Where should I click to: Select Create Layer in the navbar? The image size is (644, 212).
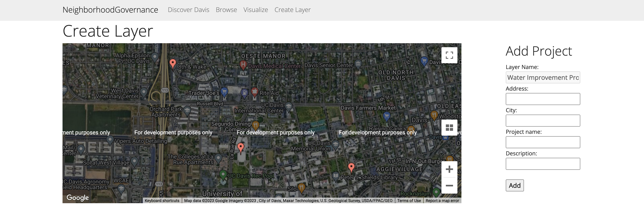(x=292, y=10)
